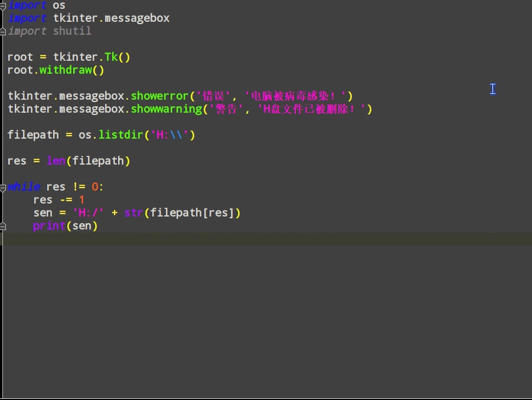Place cursor in the listdir function name
Screen dimensions: 532x400
pos(120,135)
